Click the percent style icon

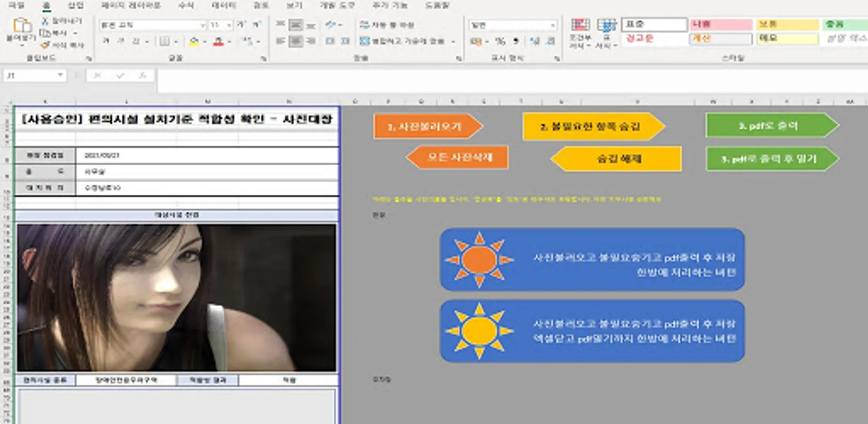[500, 41]
